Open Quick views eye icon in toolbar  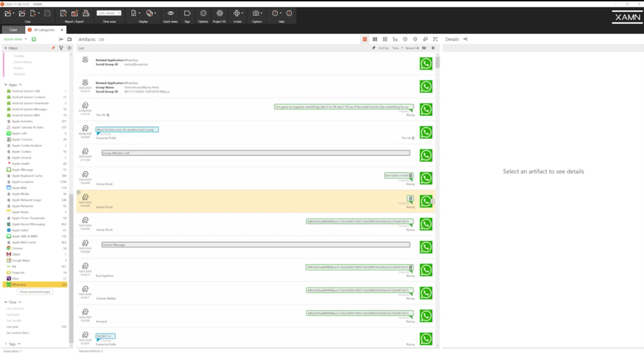tap(170, 14)
